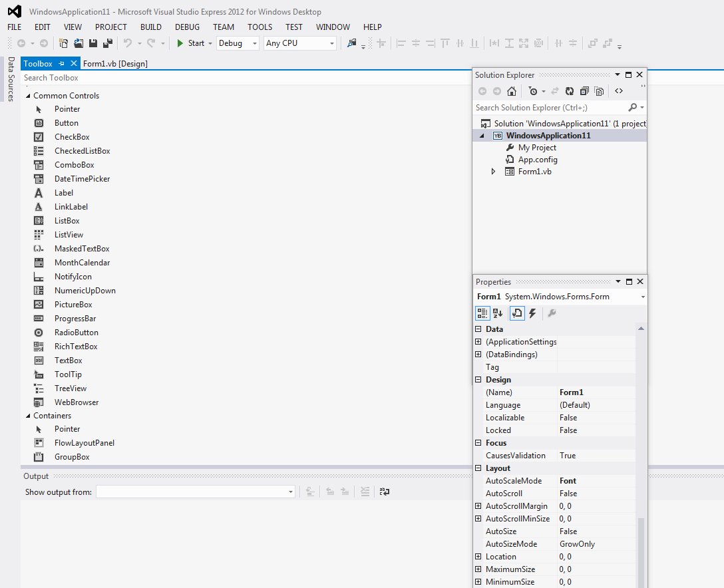
Task: Open the TOOLS menu
Action: (260, 27)
